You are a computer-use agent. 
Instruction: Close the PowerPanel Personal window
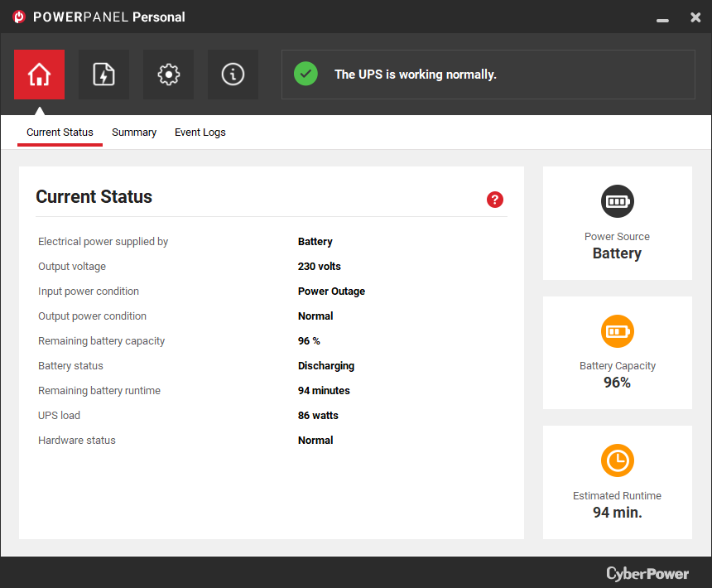click(695, 17)
